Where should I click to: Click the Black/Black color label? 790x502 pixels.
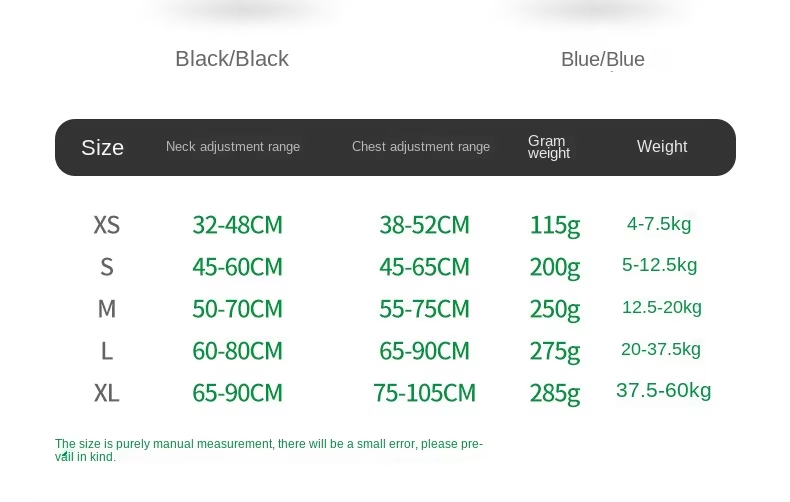click(232, 59)
